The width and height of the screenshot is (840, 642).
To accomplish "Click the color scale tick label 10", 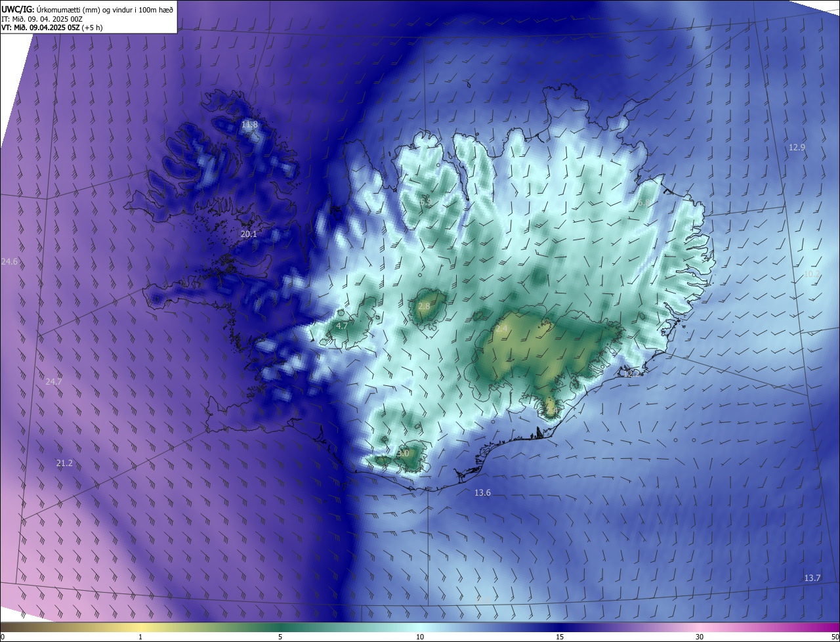I will tap(420, 637).
